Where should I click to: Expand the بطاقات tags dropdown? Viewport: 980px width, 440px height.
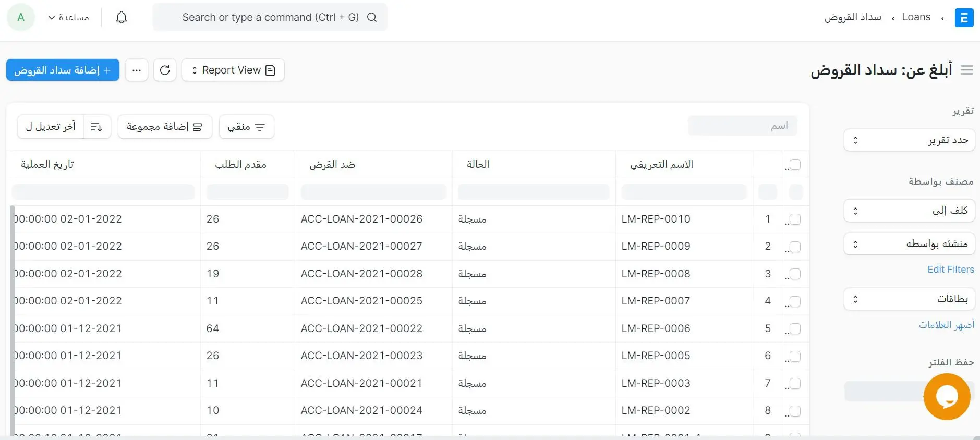click(909, 299)
